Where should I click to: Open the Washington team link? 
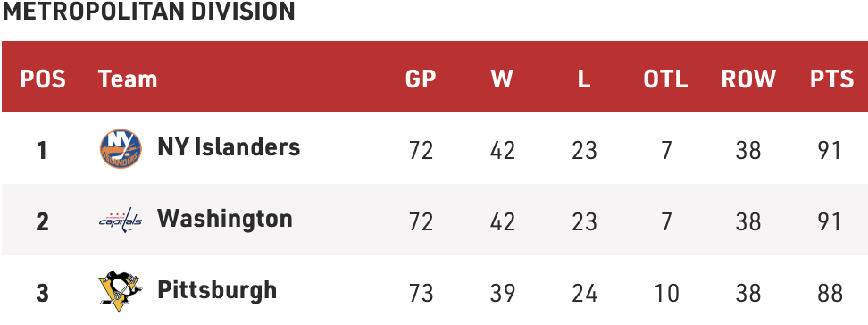click(225, 220)
